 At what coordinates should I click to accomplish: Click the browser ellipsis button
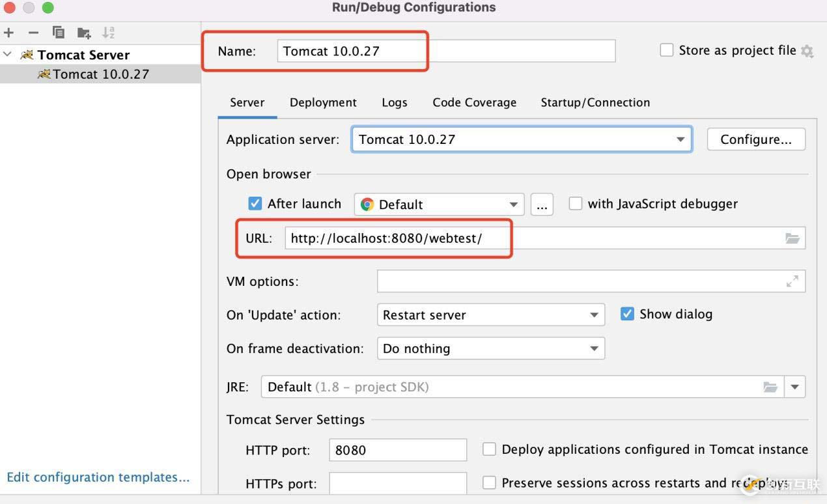pos(542,204)
